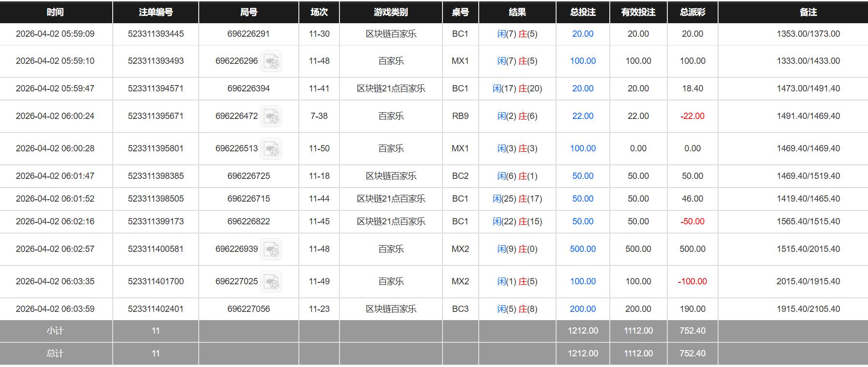The height and width of the screenshot is (367, 868).
Task: Open the 500.00 total bet link
Action: point(583,249)
